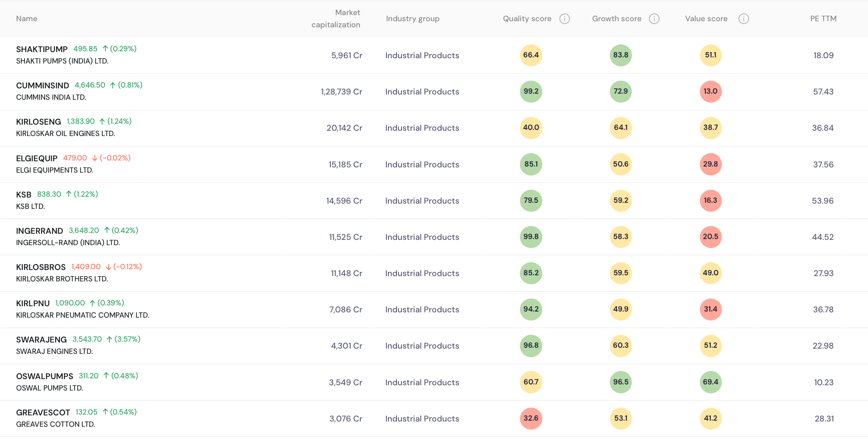This screenshot has width=868, height=439.
Task: Sort by the PE TTM column header
Action: tap(823, 19)
